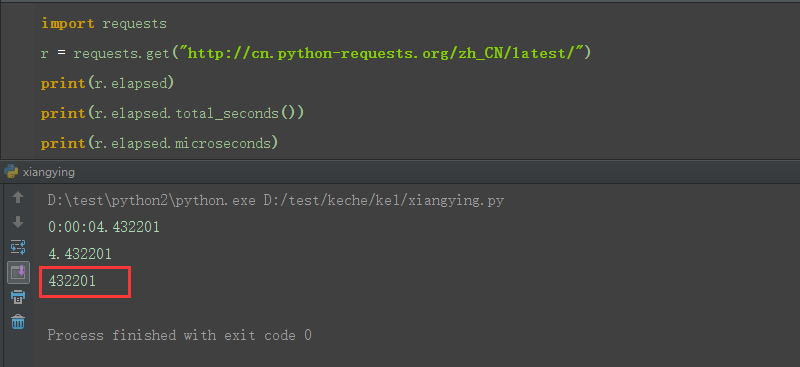The height and width of the screenshot is (367, 800).
Task: Click the D:\test\python2\python.exe command line
Action: click(276, 201)
